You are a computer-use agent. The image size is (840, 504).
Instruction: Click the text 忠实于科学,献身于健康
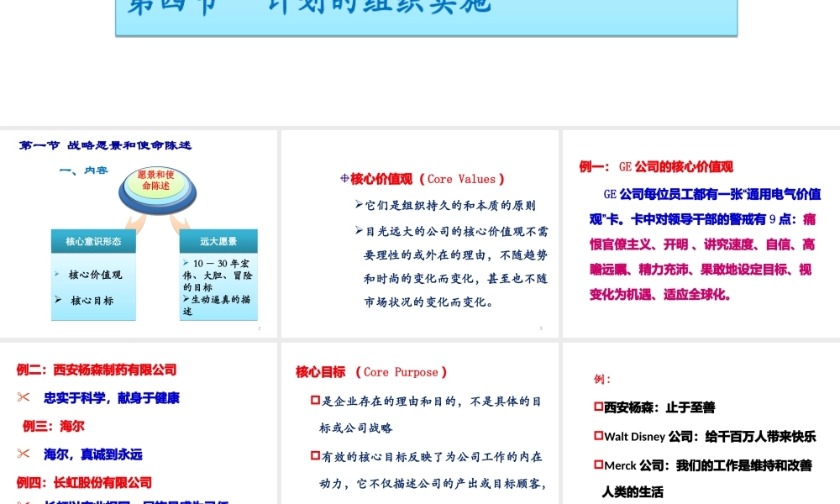click(112, 398)
